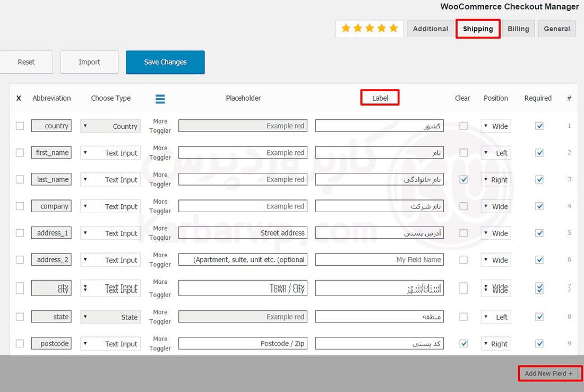Open Choose Type dropdown for postcode row

tap(110, 344)
